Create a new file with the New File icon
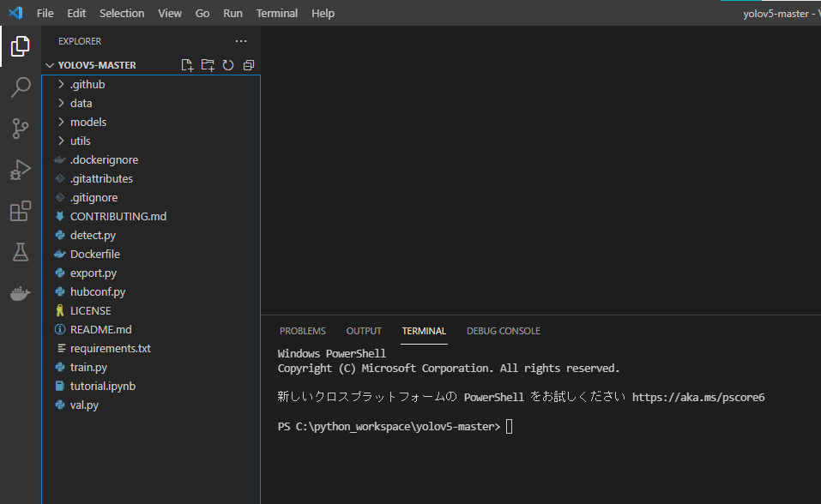 coord(187,64)
